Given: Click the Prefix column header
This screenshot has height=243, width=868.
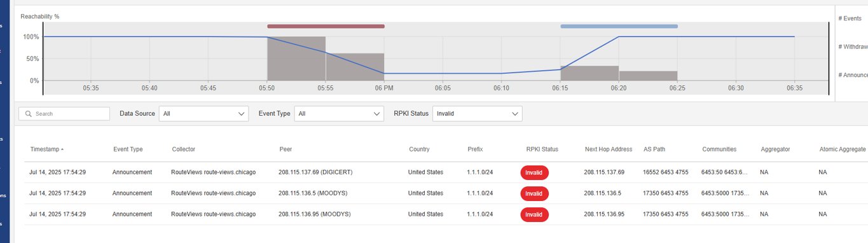Looking at the screenshot, I should [x=475, y=149].
